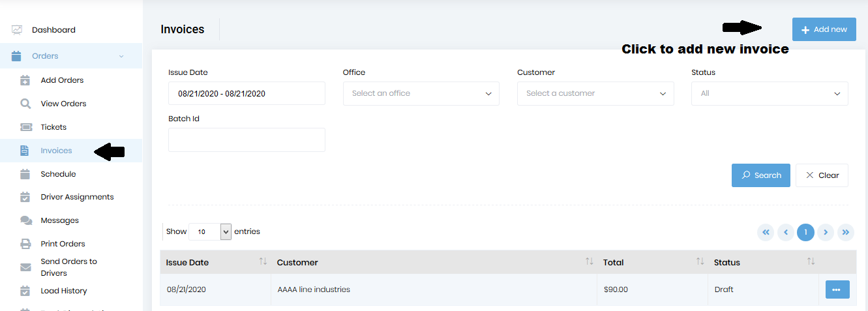This screenshot has width=868, height=311.
Task: Open actions menu for AAAA line industries invoice
Action: (837, 289)
